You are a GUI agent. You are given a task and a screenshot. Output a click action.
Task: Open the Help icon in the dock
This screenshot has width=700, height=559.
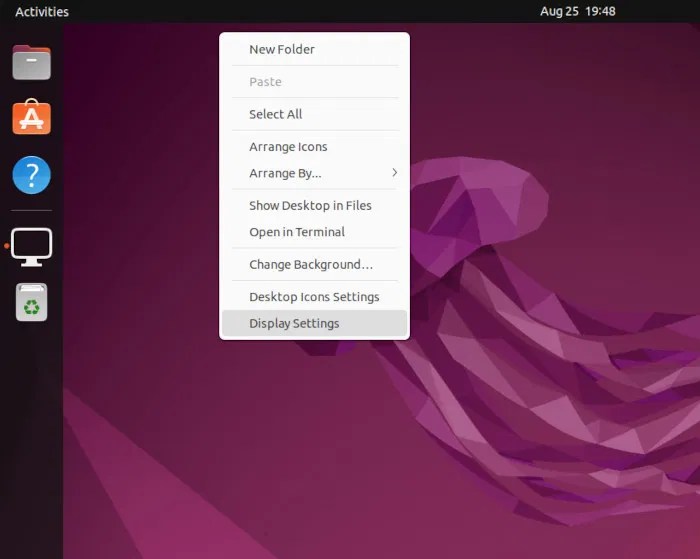pos(31,175)
